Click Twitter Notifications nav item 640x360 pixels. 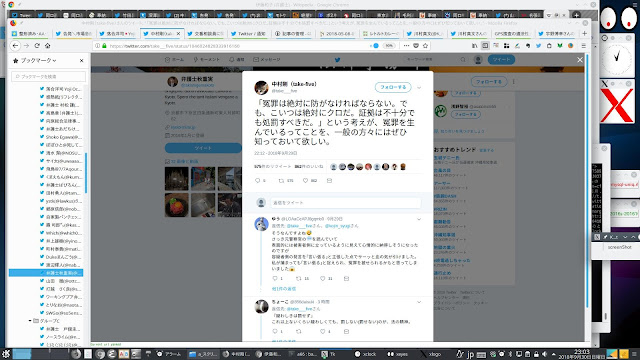pyautogui.click(x=237, y=60)
